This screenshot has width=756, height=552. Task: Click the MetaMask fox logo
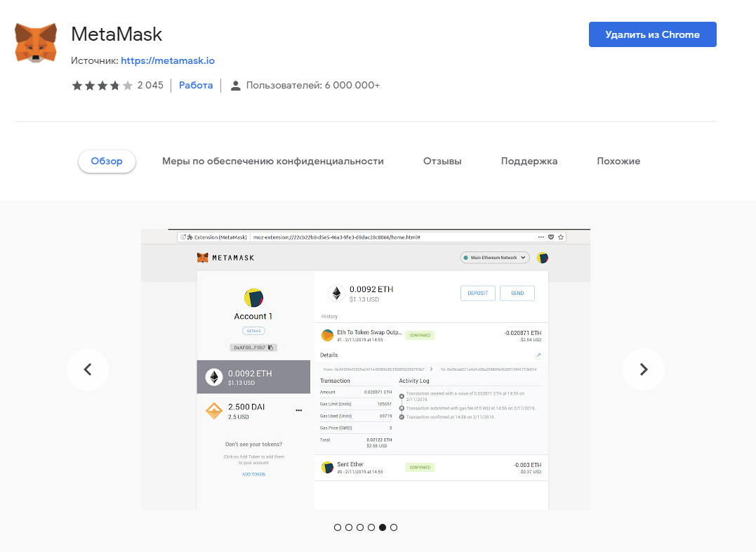[x=36, y=42]
